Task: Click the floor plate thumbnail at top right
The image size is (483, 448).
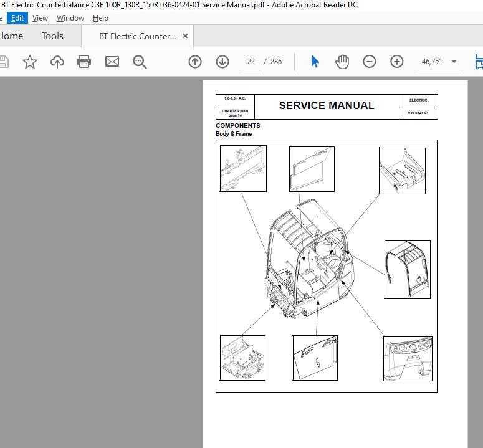Action: 402,171
